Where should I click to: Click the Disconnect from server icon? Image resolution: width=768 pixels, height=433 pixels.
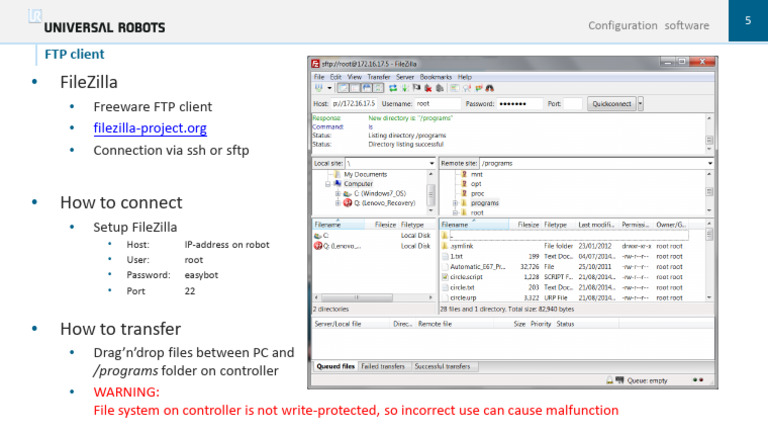428,88
